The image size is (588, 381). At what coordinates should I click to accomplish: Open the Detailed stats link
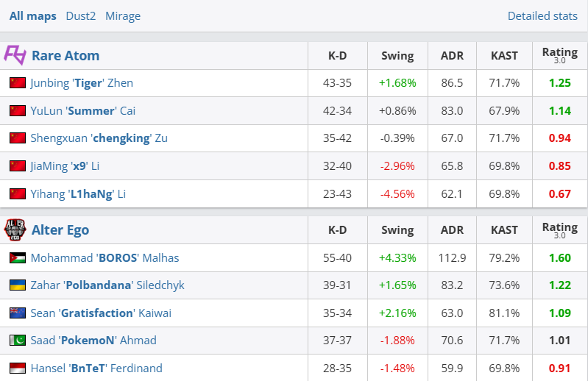point(542,15)
